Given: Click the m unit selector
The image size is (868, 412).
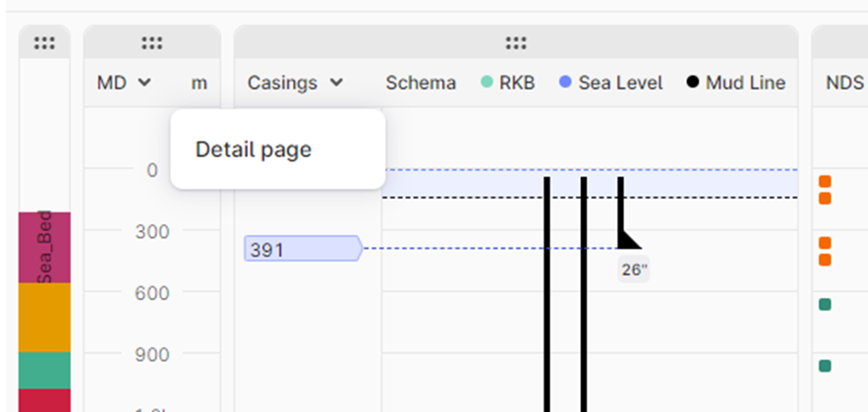Looking at the screenshot, I should point(200,83).
